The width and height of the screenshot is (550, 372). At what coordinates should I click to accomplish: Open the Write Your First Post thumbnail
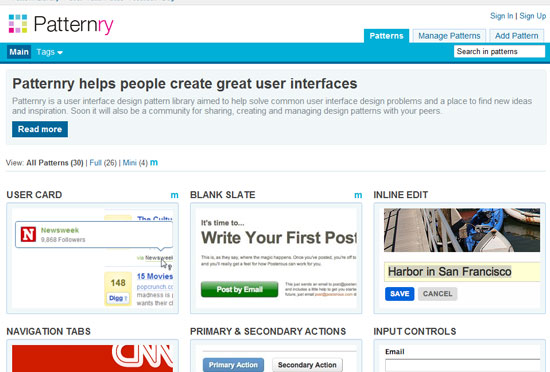point(276,258)
